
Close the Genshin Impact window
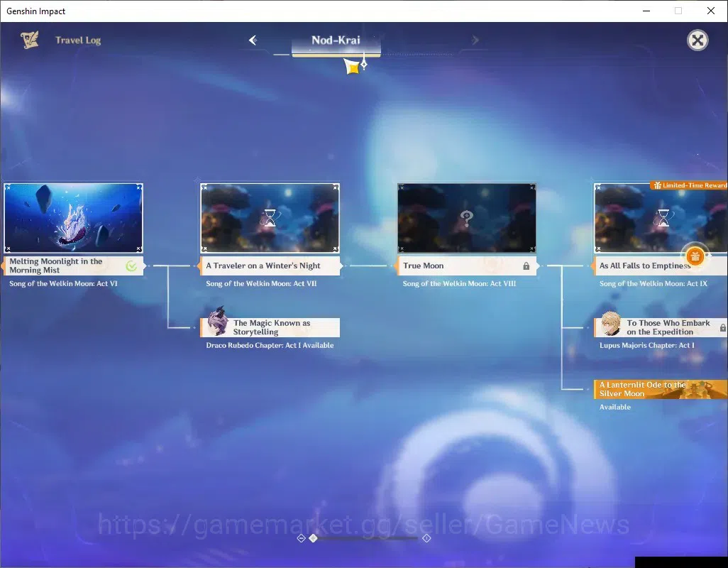pyautogui.click(x=711, y=11)
